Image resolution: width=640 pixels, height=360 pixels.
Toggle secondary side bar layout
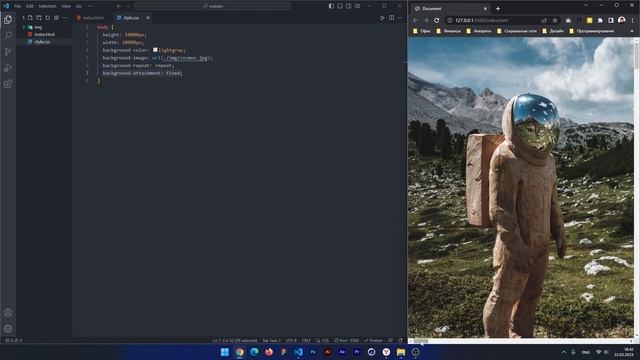click(x=349, y=6)
